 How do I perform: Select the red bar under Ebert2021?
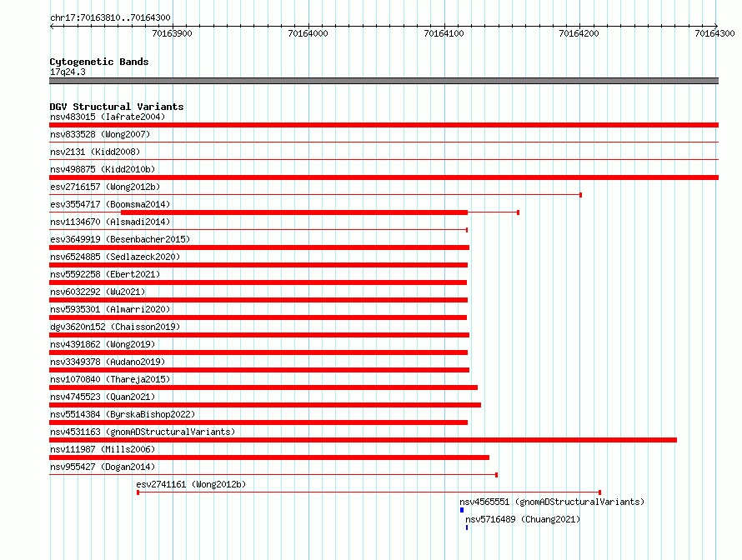[258, 282]
